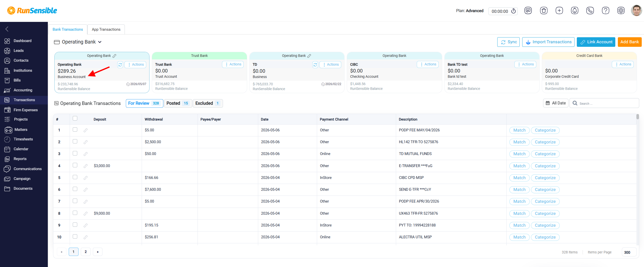Screen dimensions: 644x267
Task: Show Posted transactions tab
Action: (x=178, y=103)
